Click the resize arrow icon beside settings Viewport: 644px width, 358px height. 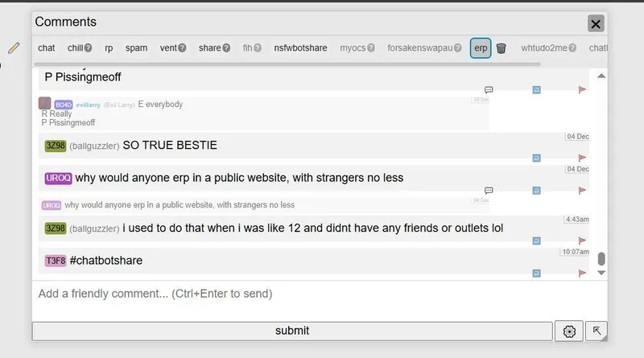597,331
